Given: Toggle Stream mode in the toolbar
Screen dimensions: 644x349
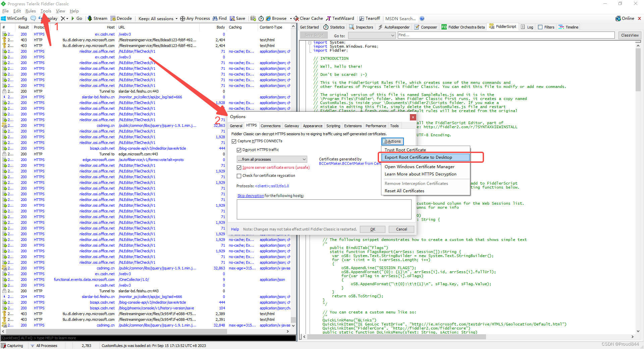Looking at the screenshot, I should [97, 18].
